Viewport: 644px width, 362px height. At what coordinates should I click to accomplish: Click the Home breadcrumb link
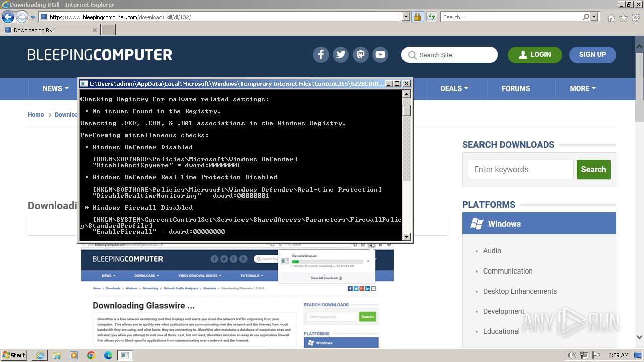(x=36, y=115)
